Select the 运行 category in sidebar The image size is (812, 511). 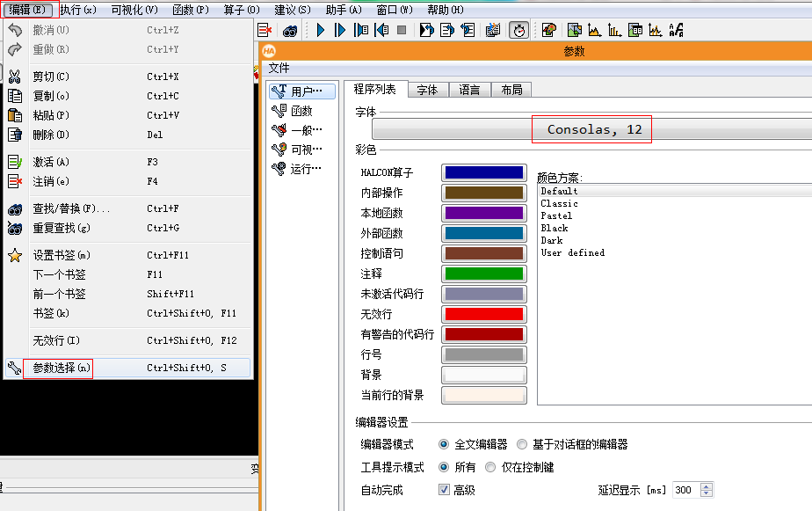pos(302,169)
